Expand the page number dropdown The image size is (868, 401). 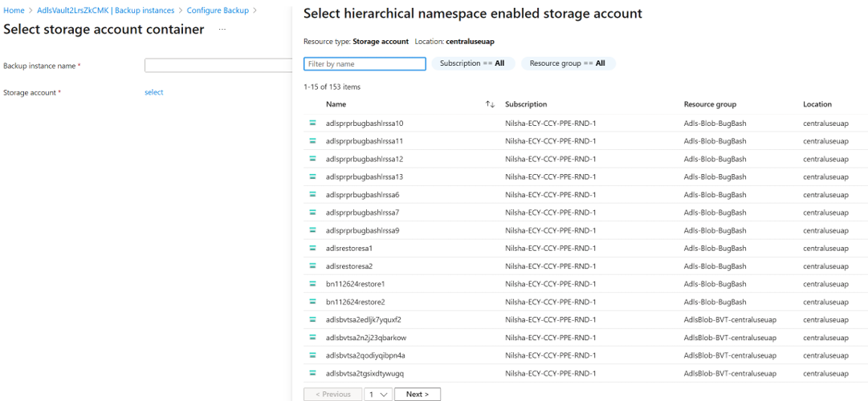[x=377, y=394]
